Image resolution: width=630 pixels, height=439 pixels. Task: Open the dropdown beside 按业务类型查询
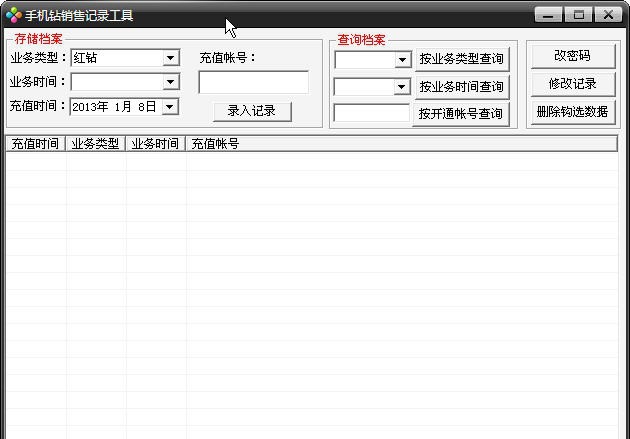coord(402,60)
